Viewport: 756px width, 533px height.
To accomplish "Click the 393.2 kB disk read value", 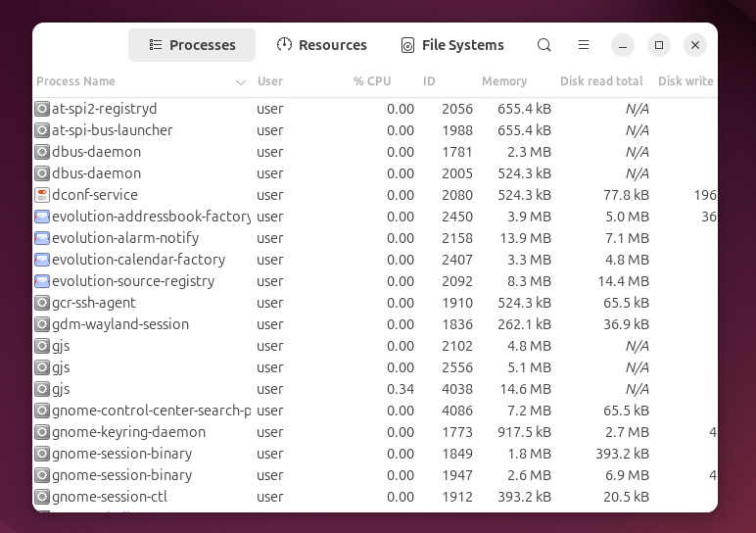I will (623, 454).
